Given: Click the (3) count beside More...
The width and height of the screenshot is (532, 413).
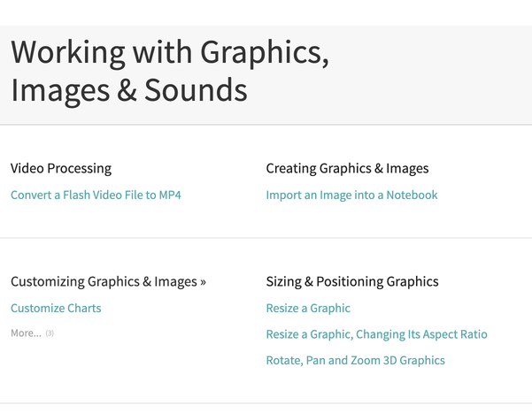Looking at the screenshot, I should tap(50, 333).
